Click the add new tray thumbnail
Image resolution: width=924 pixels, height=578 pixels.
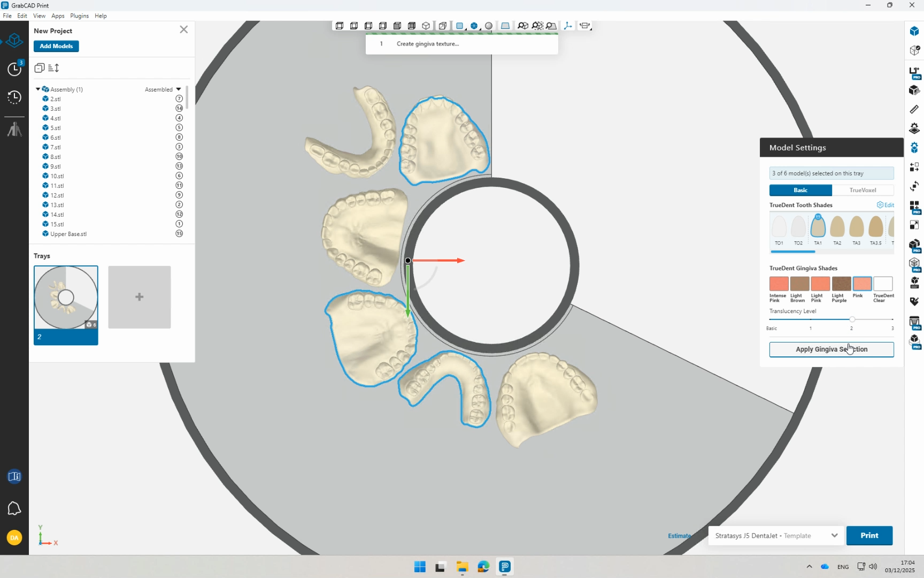tap(140, 297)
